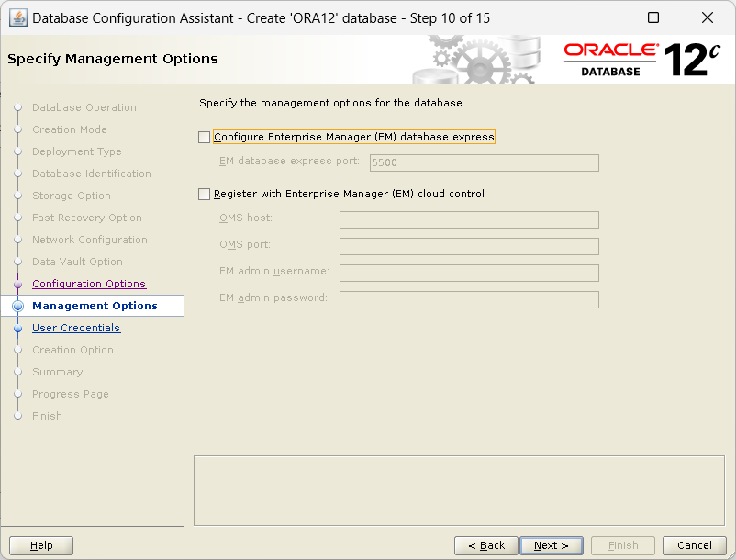Click the Database Operation step label
Screen dimensions: 736x560
tap(84, 107)
